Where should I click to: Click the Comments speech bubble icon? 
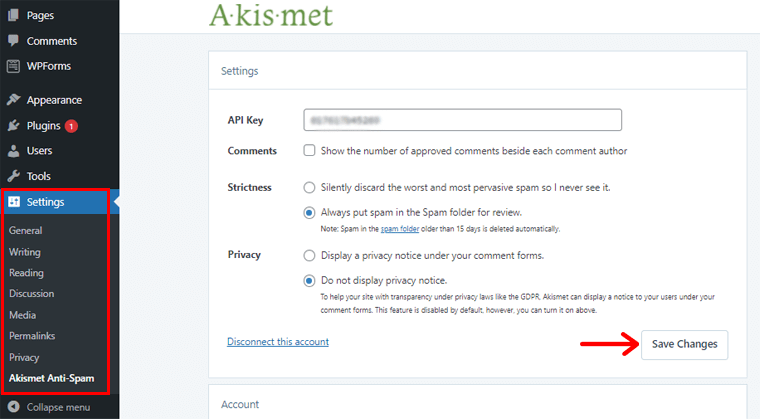[13, 41]
